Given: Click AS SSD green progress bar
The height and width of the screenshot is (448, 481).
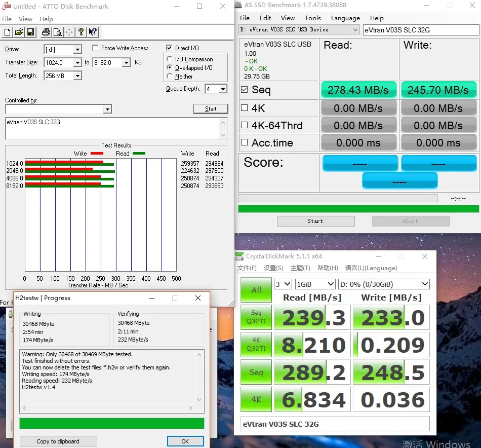Looking at the screenshot, I should click(358, 209).
